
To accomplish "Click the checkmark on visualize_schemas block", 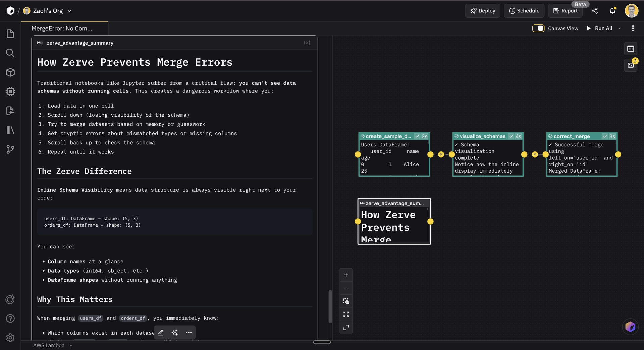I will tap(511, 136).
